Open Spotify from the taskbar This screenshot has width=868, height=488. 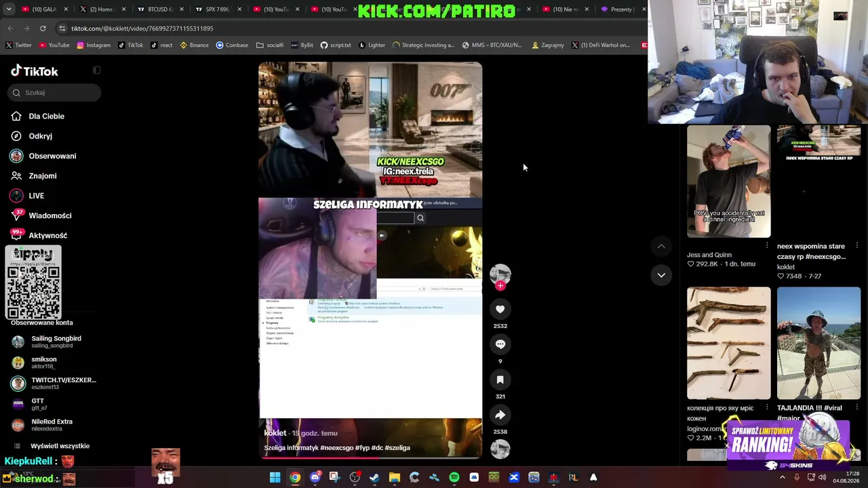454,478
